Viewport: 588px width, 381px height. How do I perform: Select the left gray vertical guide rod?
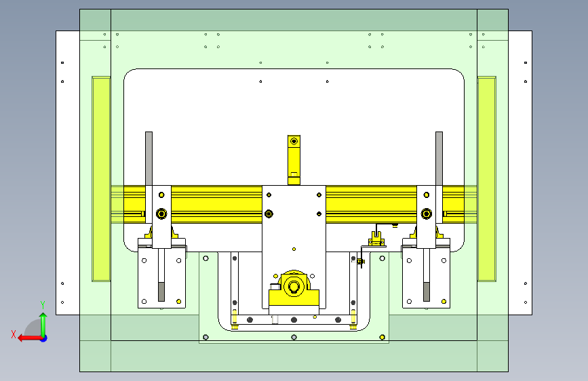pyautogui.click(x=149, y=158)
